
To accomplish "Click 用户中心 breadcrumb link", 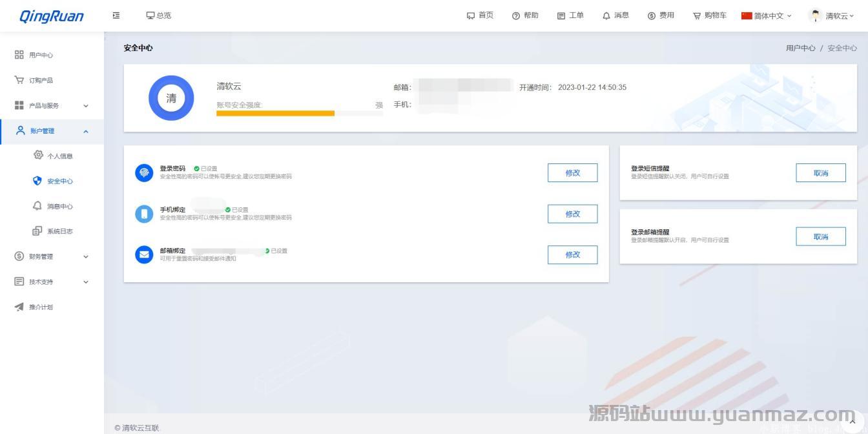I will pos(800,48).
